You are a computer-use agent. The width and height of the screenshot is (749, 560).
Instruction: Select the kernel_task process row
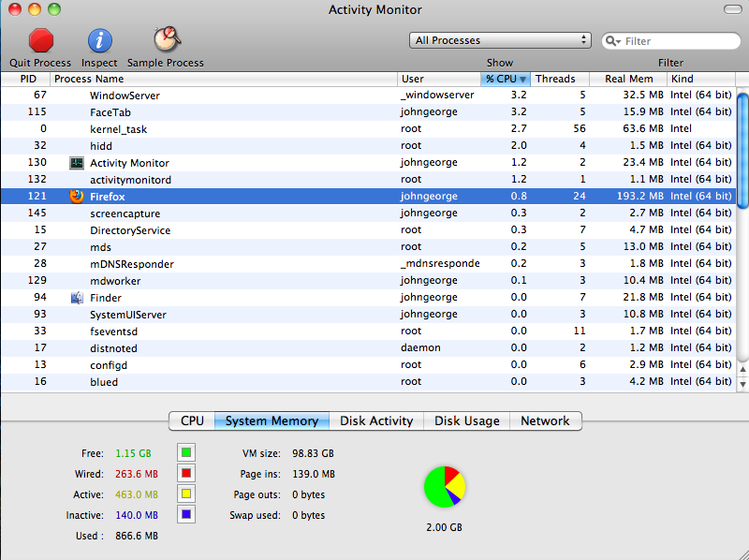tap(368, 128)
